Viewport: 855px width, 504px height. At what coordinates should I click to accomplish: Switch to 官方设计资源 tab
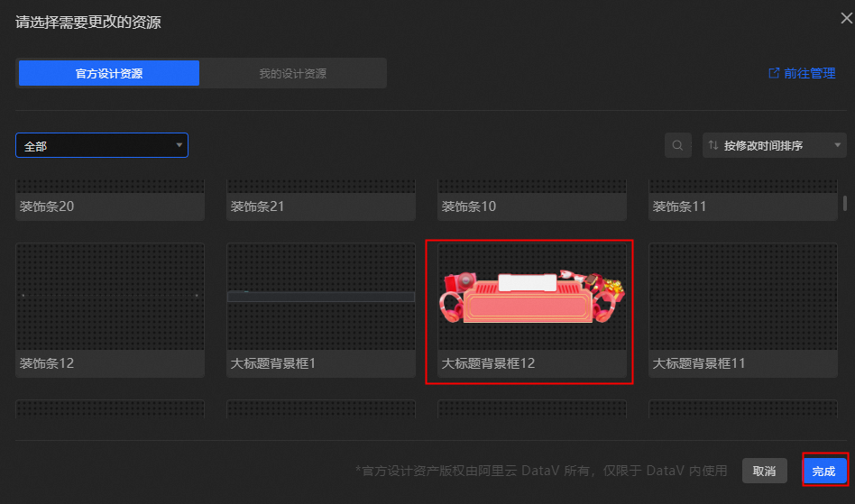(x=109, y=73)
